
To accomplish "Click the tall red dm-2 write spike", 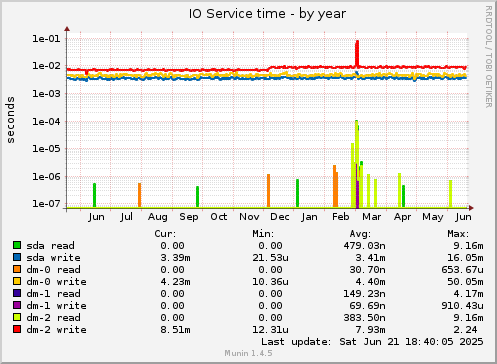I will pos(357,53).
